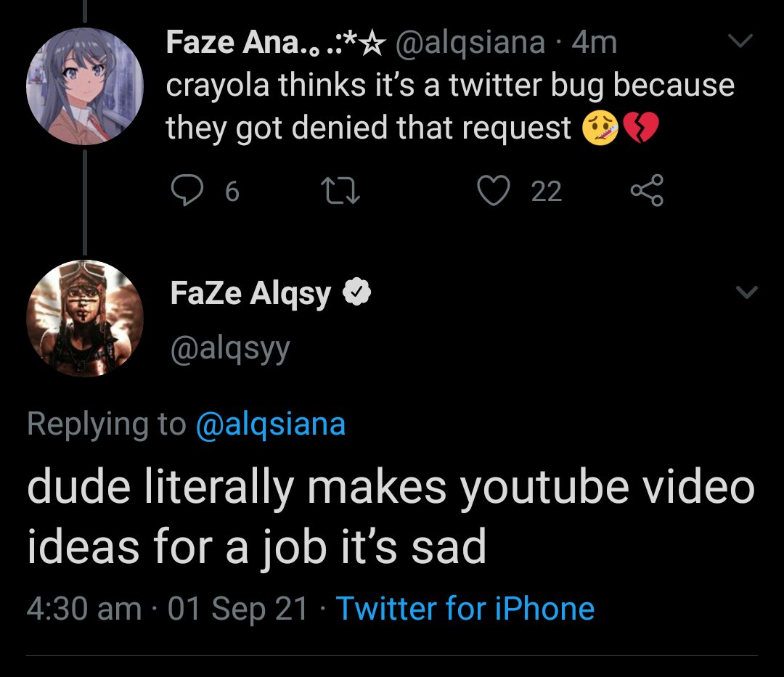784x677 pixels.
Task: Open the chevron menu on Faze Ana's tweet
Action: coord(740,43)
